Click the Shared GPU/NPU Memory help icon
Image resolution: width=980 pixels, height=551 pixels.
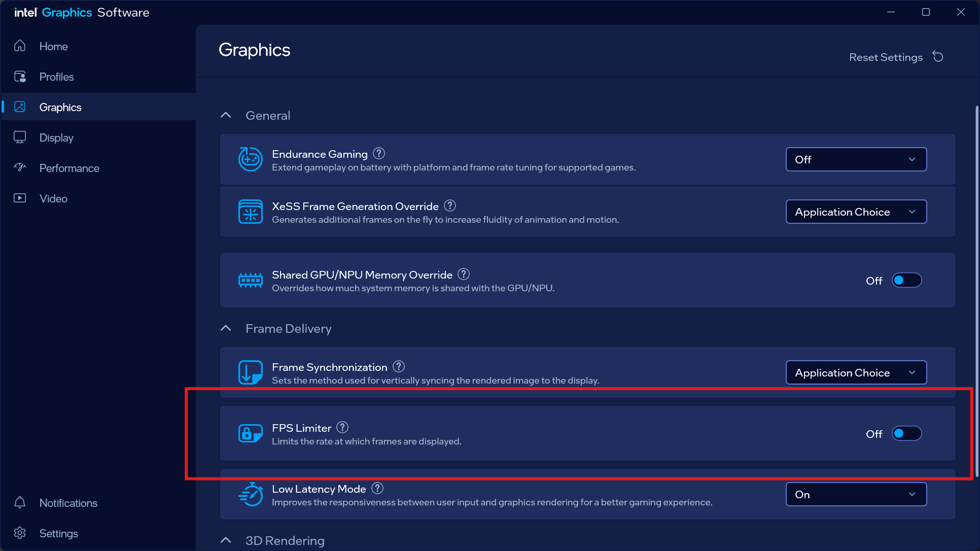[464, 274]
